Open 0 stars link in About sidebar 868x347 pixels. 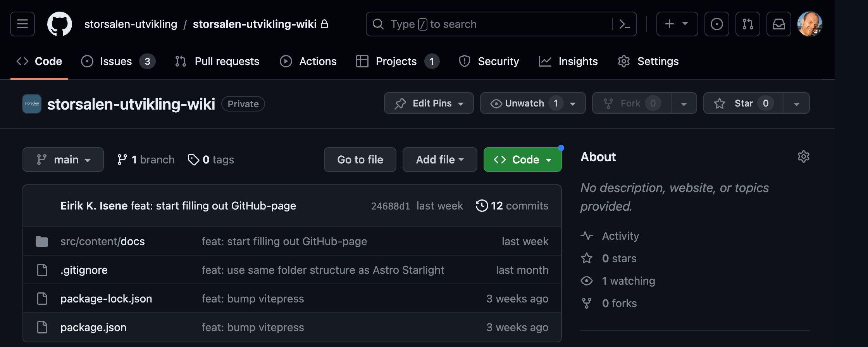tap(608, 258)
